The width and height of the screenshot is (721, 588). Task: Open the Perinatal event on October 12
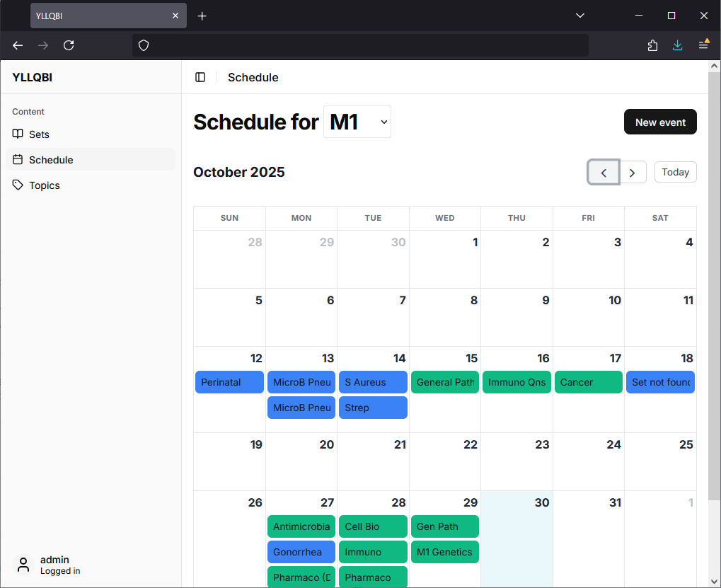[x=229, y=382]
